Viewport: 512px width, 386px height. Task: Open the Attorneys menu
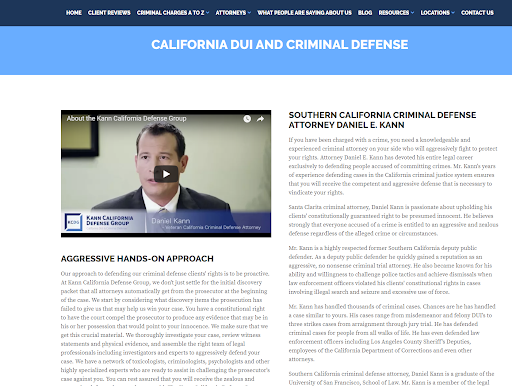point(231,13)
